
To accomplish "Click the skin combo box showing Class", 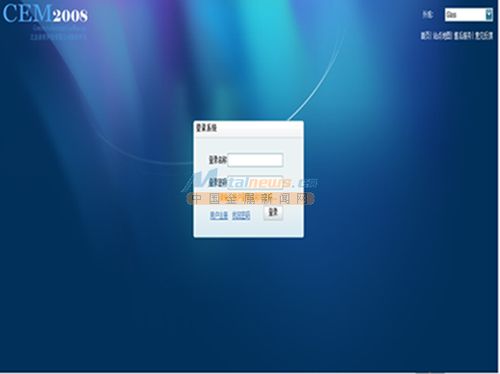I will [469, 15].
